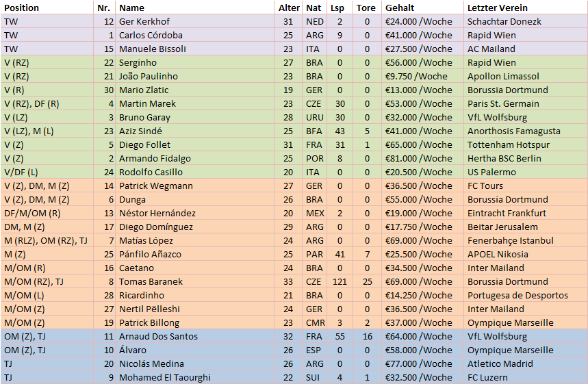Click Tomas Baranek's name cell
588x384 pixels.
tap(195, 281)
